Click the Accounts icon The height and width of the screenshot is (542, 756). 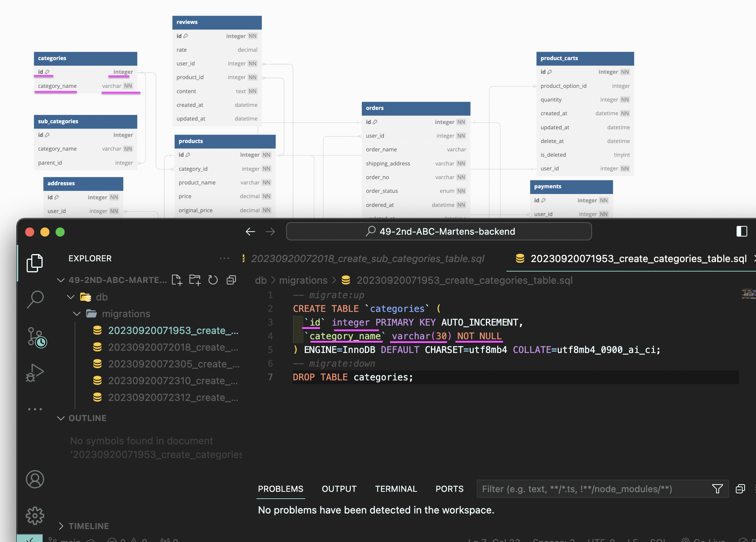35,479
